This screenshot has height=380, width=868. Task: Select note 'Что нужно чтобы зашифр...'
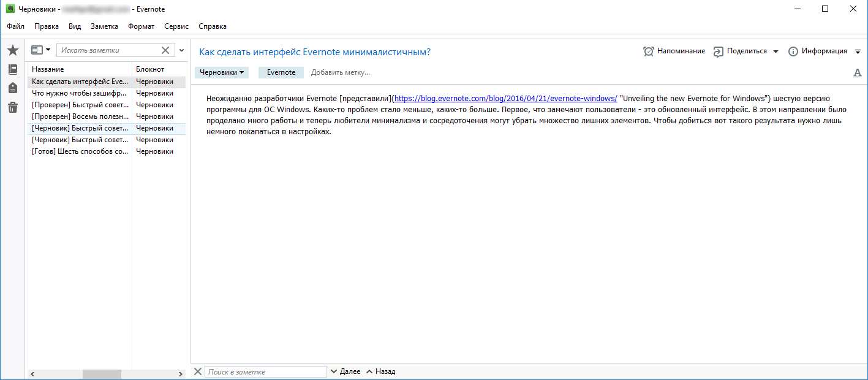(x=107, y=93)
